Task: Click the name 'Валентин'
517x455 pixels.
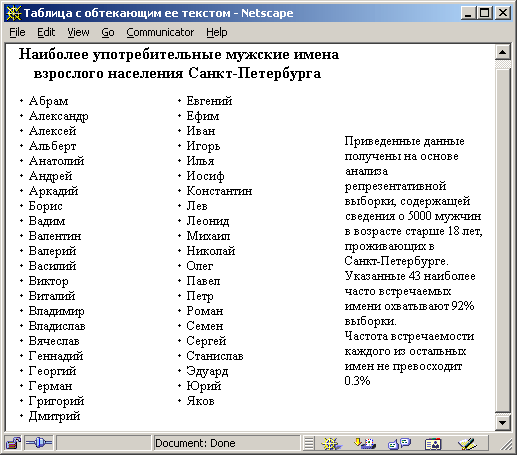Action: point(55,236)
